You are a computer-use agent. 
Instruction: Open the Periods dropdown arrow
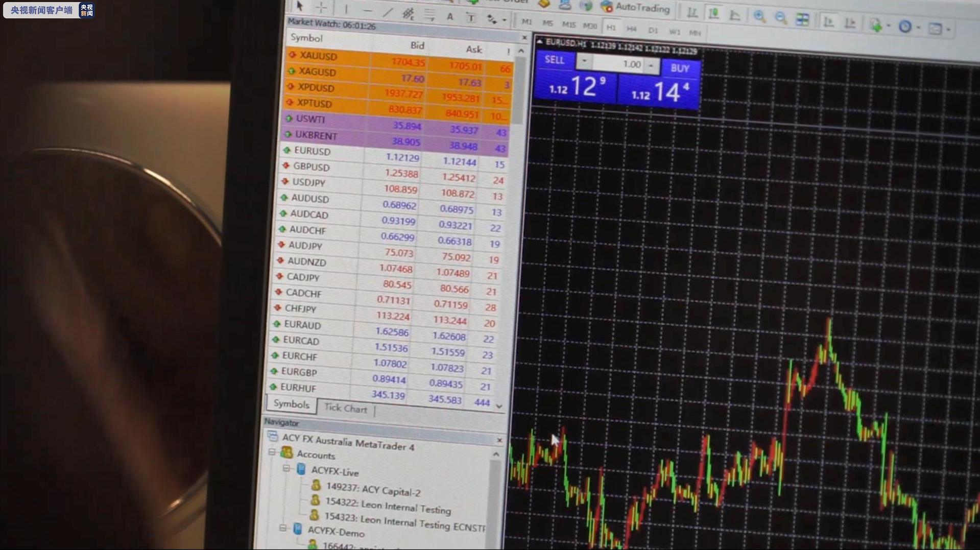(919, 28)
